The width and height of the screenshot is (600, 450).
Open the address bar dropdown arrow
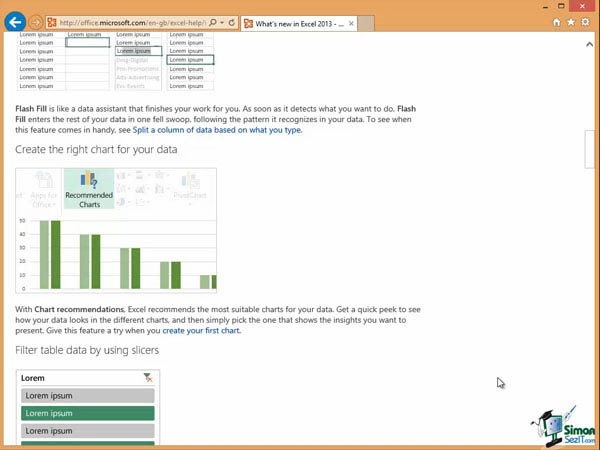(x=222, y=23)
